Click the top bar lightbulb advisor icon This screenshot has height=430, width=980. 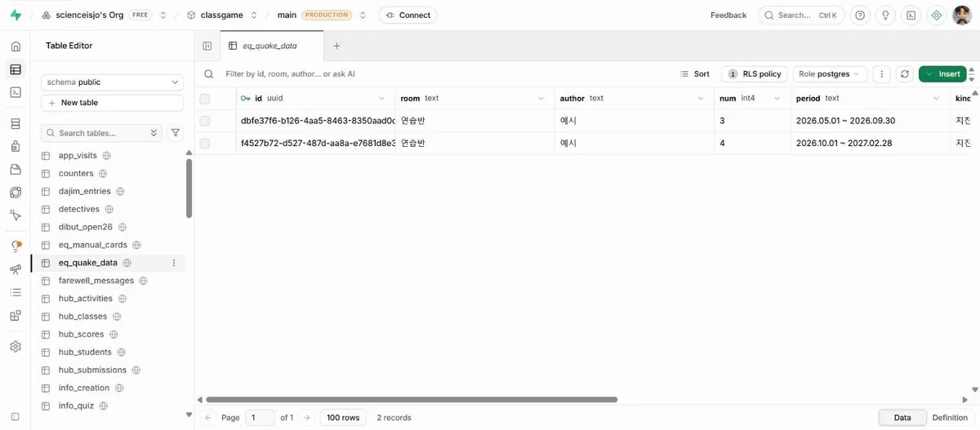[885, 15]
